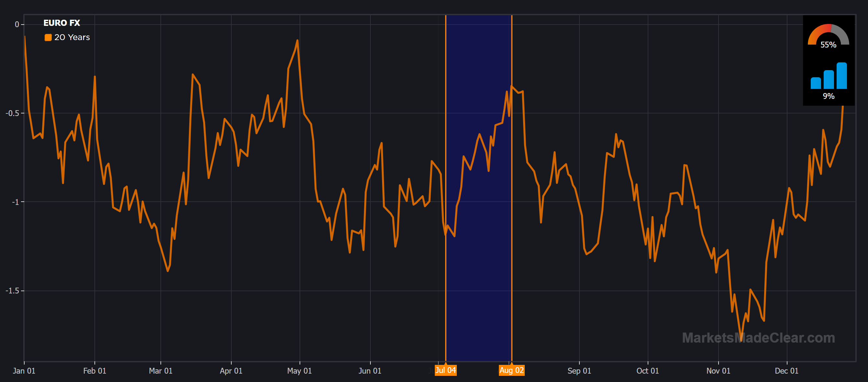868x382 pixels.
Task: Click inside the highlighted Jul–Aug range
Action: (478, 188)
